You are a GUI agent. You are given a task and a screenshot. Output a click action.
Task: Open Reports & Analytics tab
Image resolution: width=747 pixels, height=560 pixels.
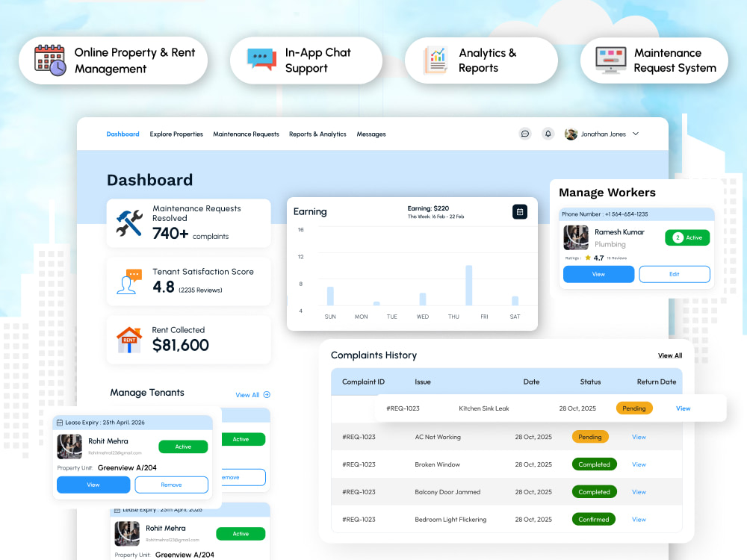(x=317, y=134)
